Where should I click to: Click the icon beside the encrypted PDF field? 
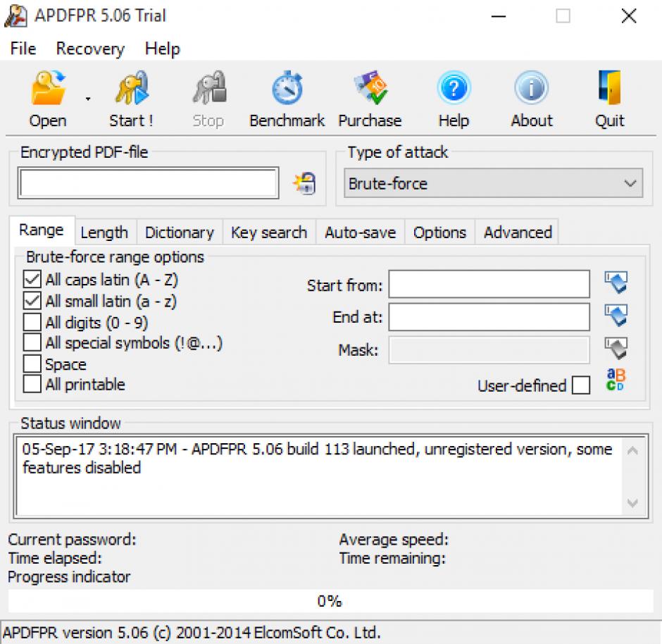click(x=304, y=183)
